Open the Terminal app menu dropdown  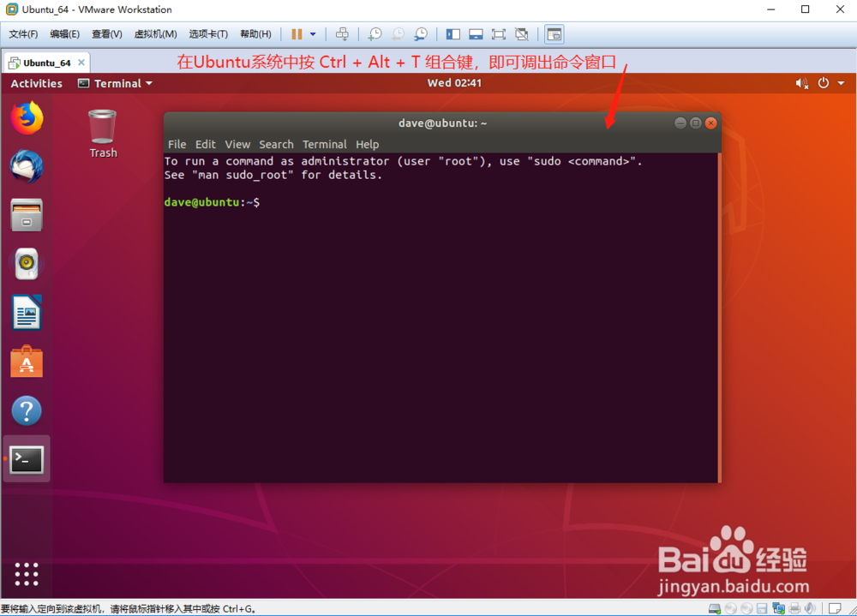point(115,83)
